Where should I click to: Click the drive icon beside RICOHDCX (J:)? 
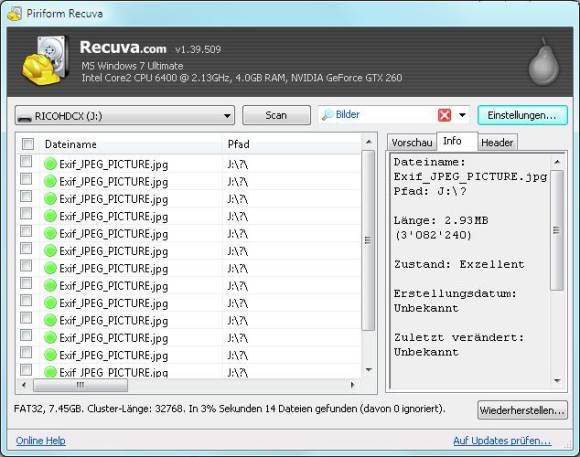(x=25, y=117)
